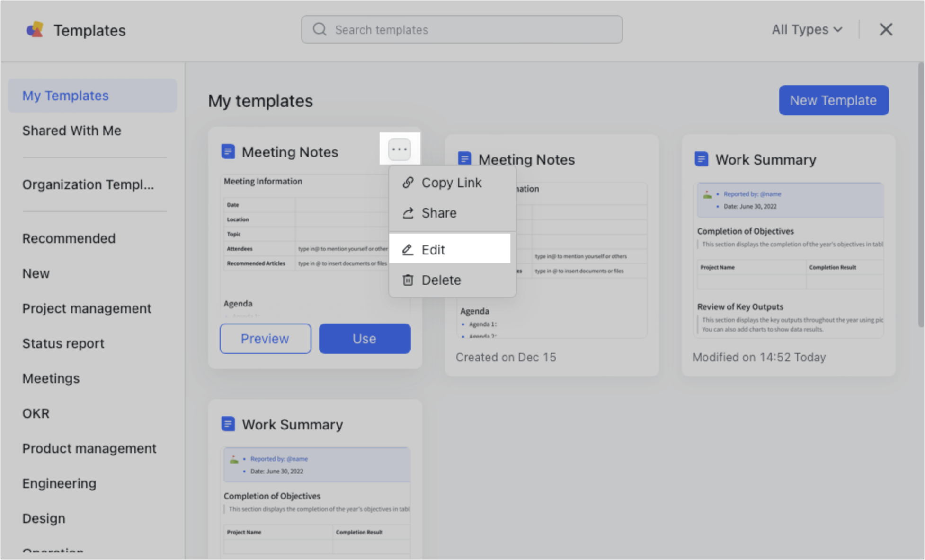The width and height of the screenshot is (925, 560).
Task: Click the search magnifier icon
Action: [320, 29]
